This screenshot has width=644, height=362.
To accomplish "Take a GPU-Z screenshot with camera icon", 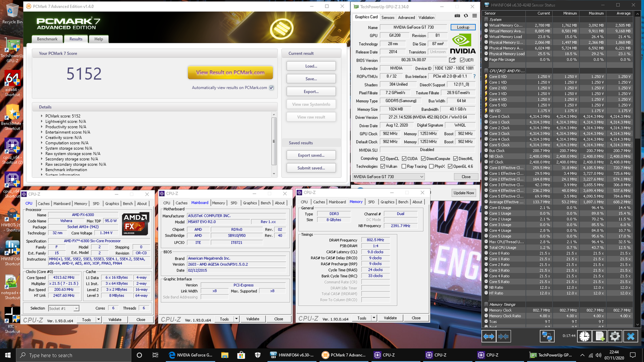I will tap(457, 16).
